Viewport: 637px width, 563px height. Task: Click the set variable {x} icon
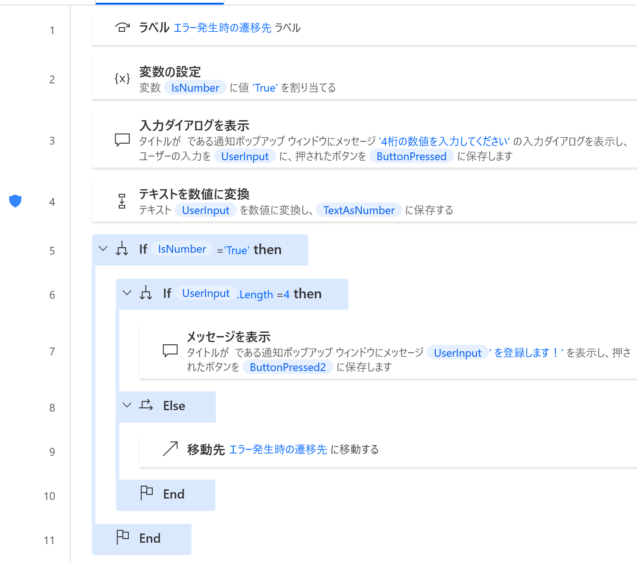point(122,79)
